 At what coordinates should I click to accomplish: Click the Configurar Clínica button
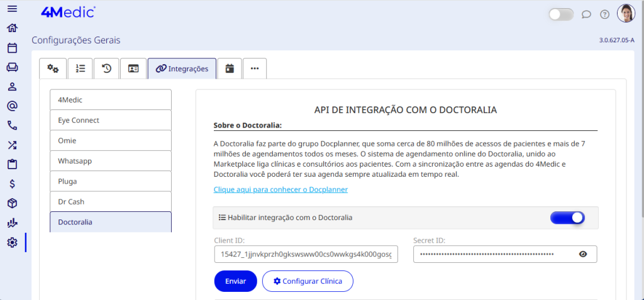click(308, 281)
